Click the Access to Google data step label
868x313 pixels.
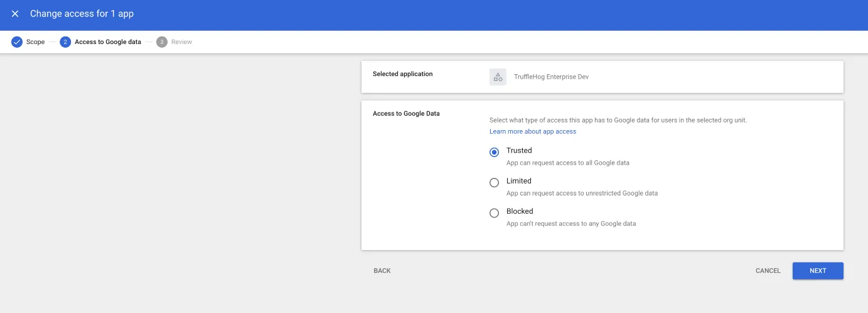(x=108, y=42)
